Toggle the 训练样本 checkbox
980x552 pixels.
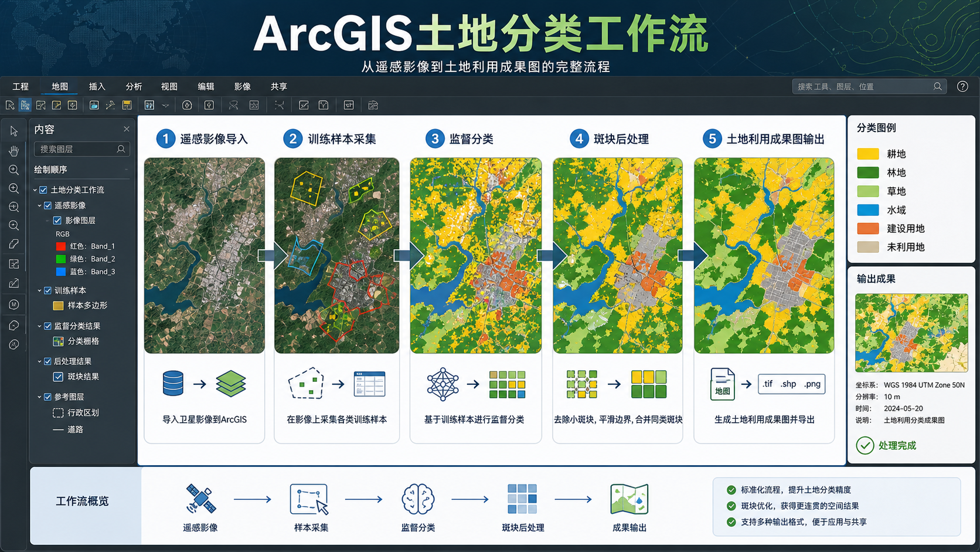(48, 290)
